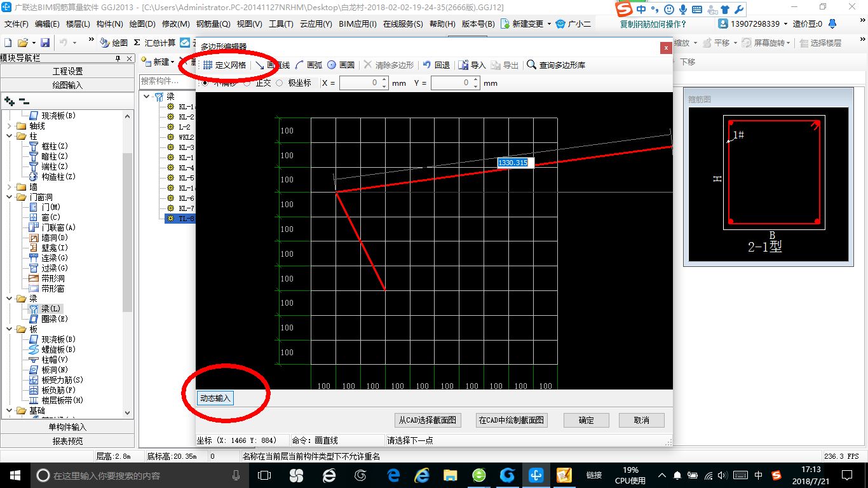Pin the 模块导航栏 panel
Screen dimensions: 868x488
point(118,58)
